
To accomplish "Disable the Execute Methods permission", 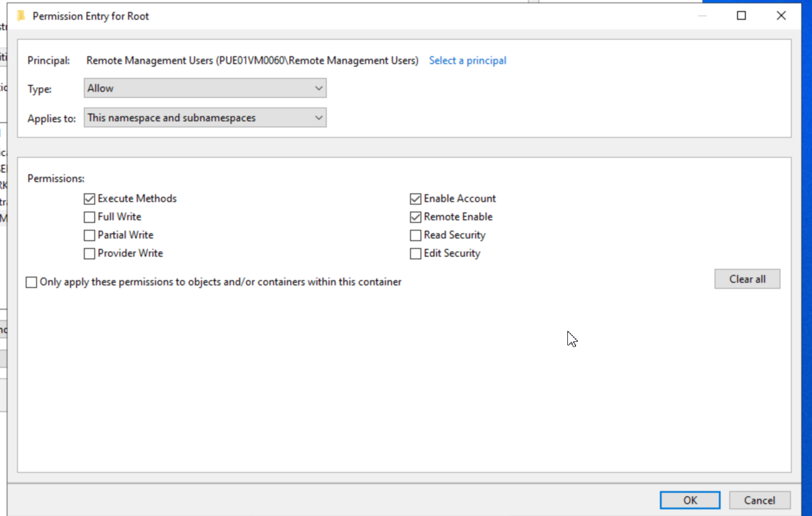I will 89,198.
